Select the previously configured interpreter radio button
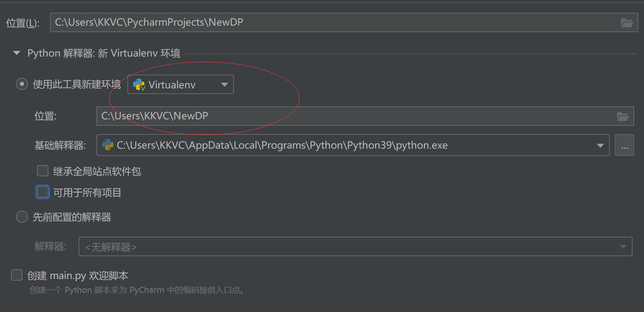The height and width of the screenshot is (312, 644). tap(22, 217)
